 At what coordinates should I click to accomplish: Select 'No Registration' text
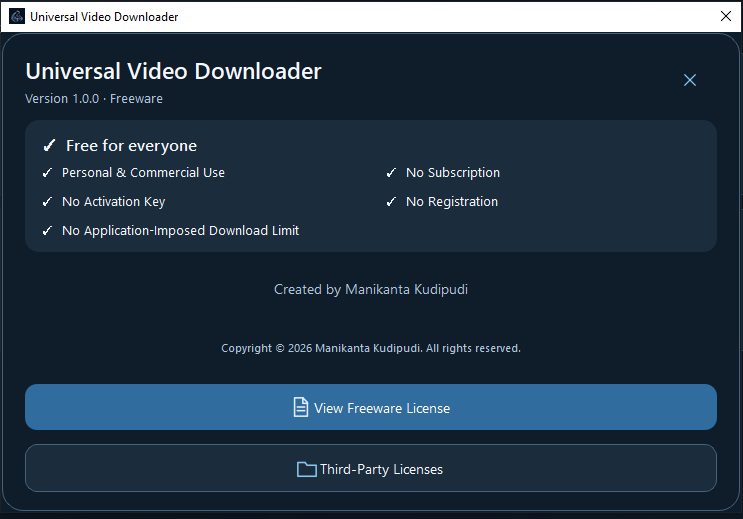click(452, 202)
